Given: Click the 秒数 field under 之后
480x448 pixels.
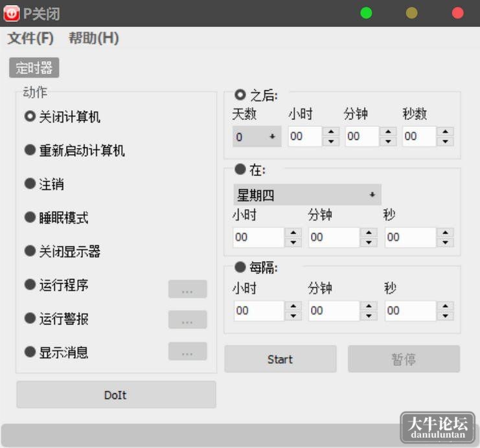Looking at the screenshot, I should click(419, 137).
